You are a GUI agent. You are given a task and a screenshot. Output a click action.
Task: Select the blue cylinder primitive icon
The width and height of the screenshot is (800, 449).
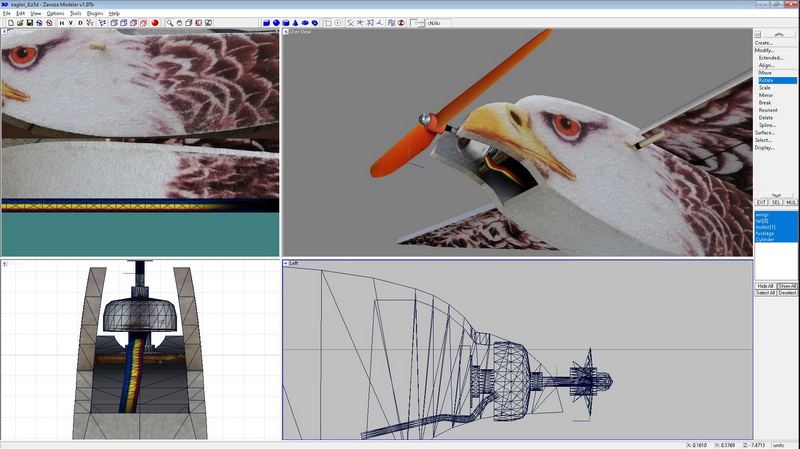coord(286,22)
